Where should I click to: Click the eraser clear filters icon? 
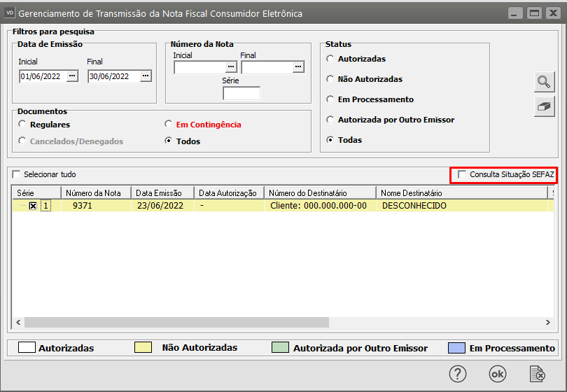pos(544,107)
